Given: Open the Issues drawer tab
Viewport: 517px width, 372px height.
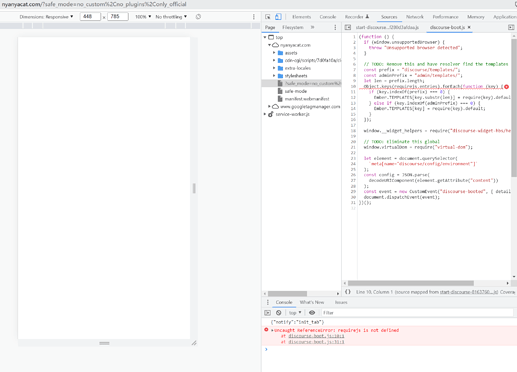Looking at the screenshot, I should coord(341,302).
